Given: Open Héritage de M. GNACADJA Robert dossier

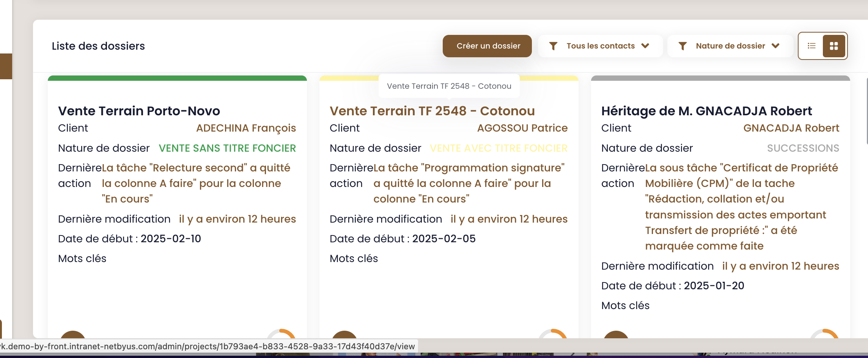Looking at the screenshot, I should 706,111.
